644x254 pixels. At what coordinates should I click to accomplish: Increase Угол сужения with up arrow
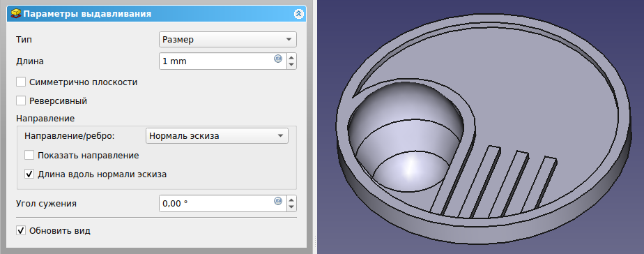(x=291, y=200)
